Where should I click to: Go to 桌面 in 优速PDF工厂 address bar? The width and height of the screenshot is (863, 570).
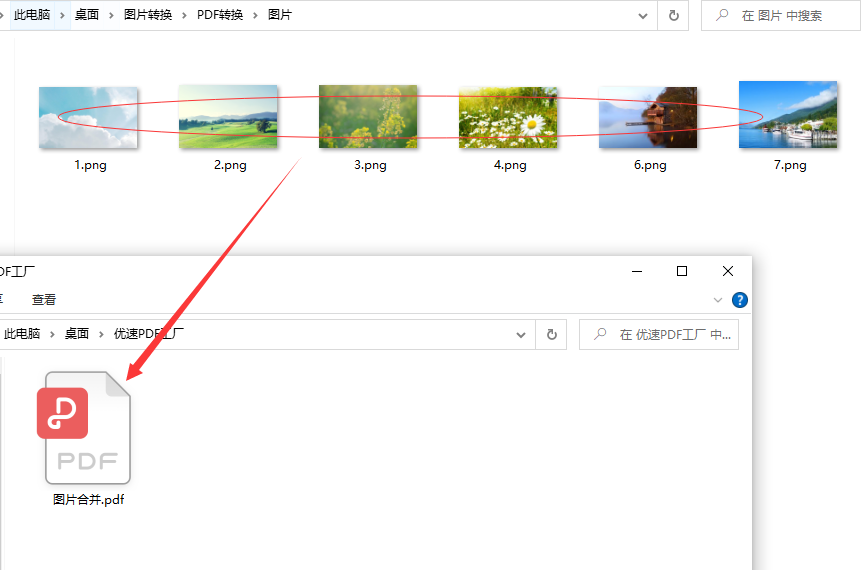77,334
